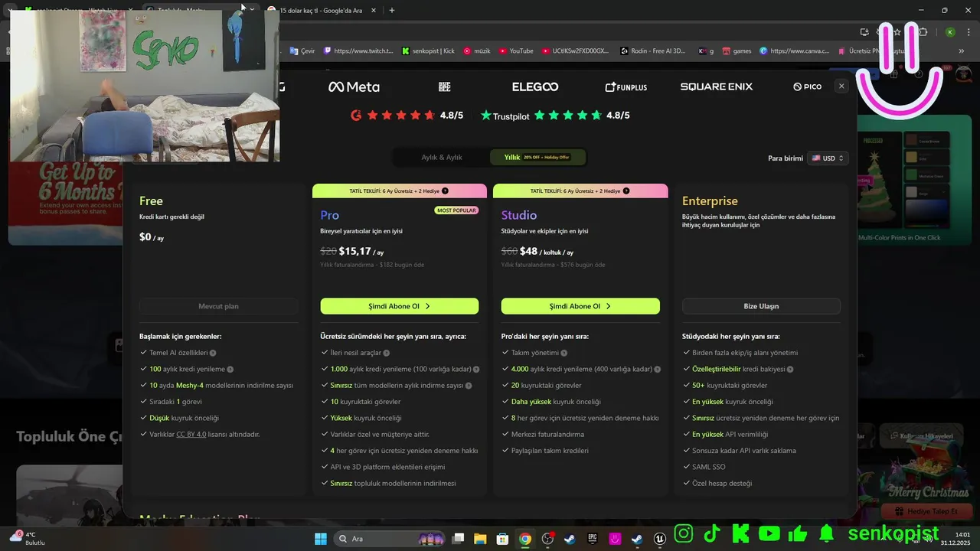
Task: Open YouTube bookmark
Action: coord(516,51)
